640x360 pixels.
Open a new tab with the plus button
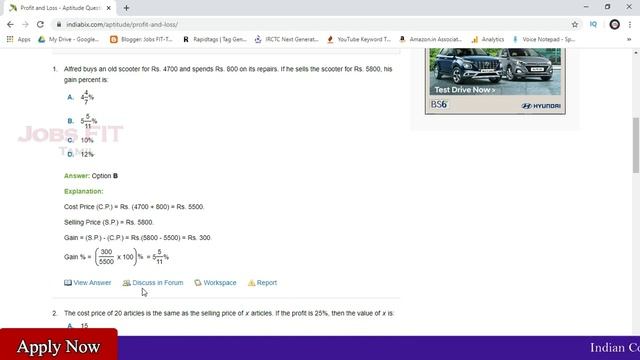127,8
